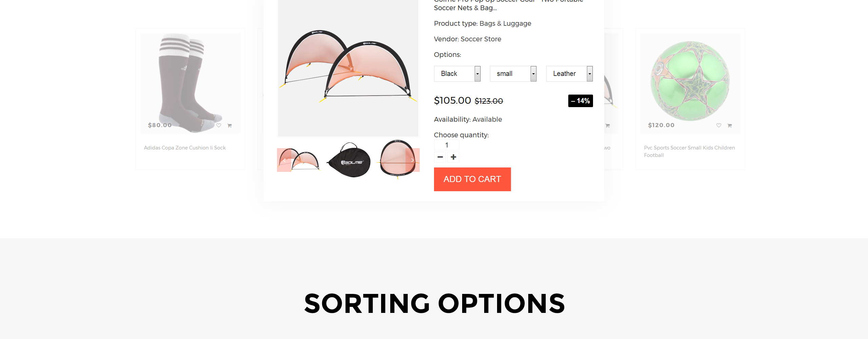Open the small size dropdown
868x339 pixels.
513,74
